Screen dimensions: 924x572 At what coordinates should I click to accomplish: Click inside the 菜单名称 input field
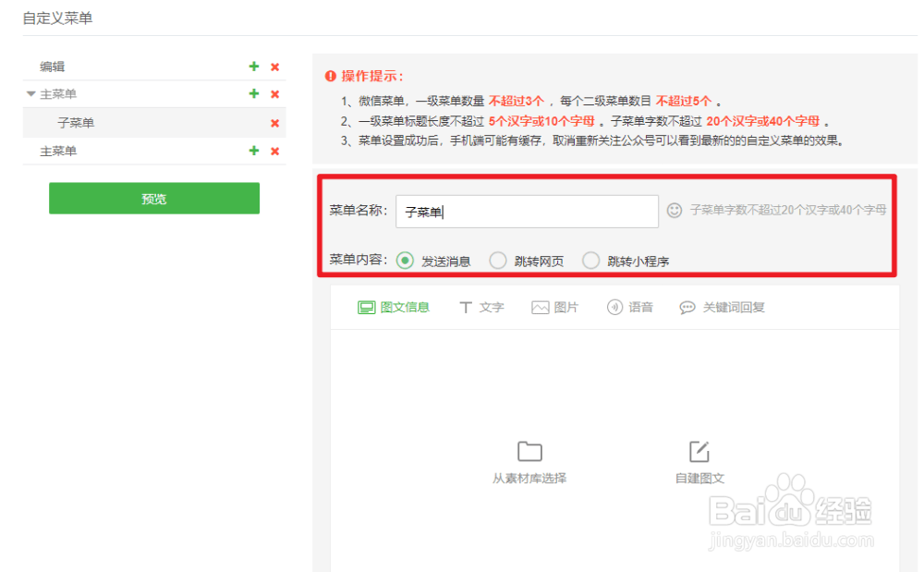point(527,211)
